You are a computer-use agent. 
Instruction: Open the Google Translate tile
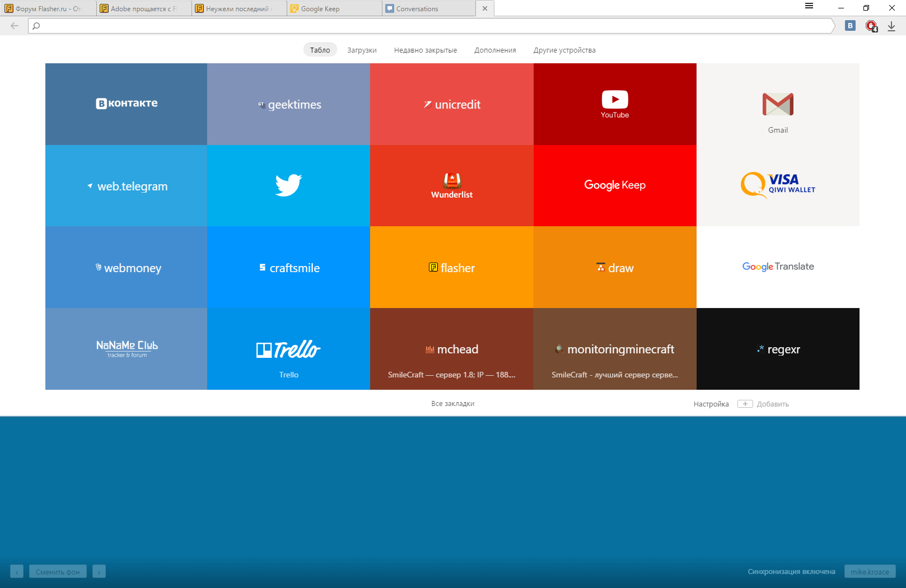pos(778,267)
